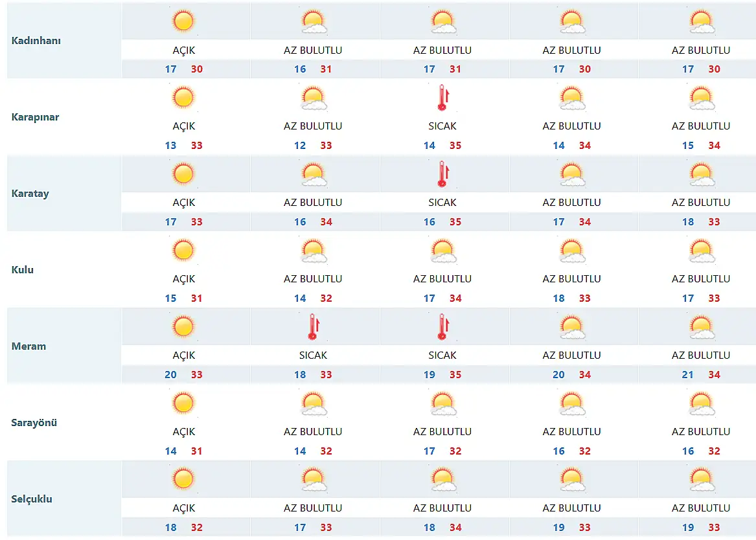Select the Meram district label
Screen dimensions: 756x540
tap(29, 346)
